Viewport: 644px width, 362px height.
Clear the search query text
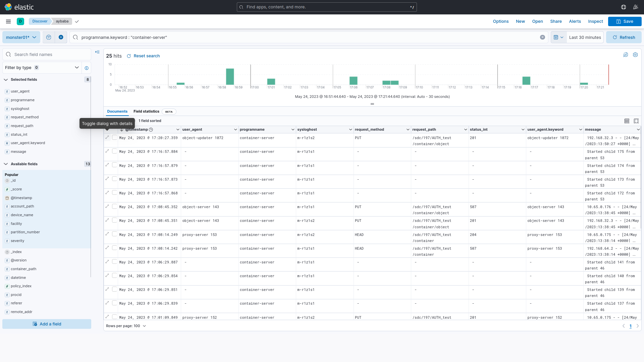point(542,37)
